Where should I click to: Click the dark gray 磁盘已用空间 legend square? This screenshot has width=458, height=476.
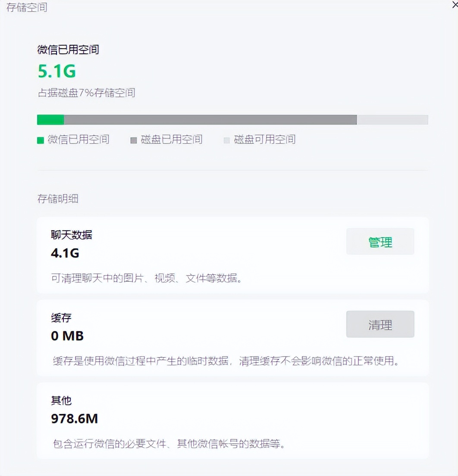tap(134, 140)
